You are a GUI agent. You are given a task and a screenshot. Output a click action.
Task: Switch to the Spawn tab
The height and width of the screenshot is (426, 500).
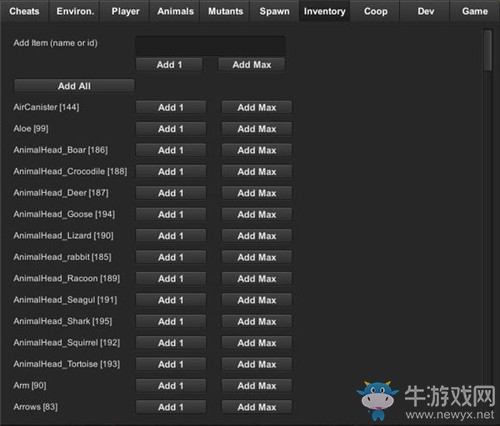coord(275,11)
